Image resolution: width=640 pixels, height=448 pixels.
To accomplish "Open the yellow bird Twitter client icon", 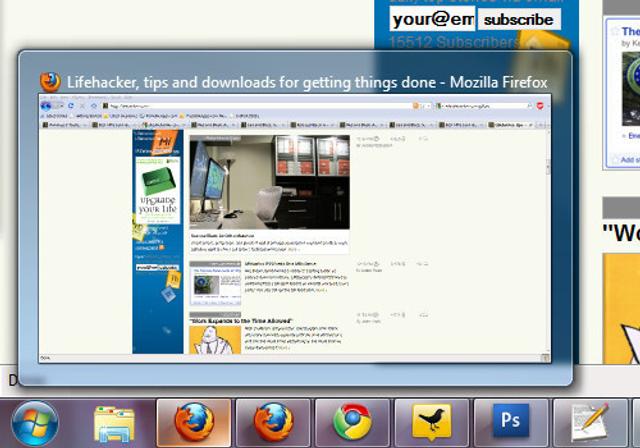I will tap(431, 423).
